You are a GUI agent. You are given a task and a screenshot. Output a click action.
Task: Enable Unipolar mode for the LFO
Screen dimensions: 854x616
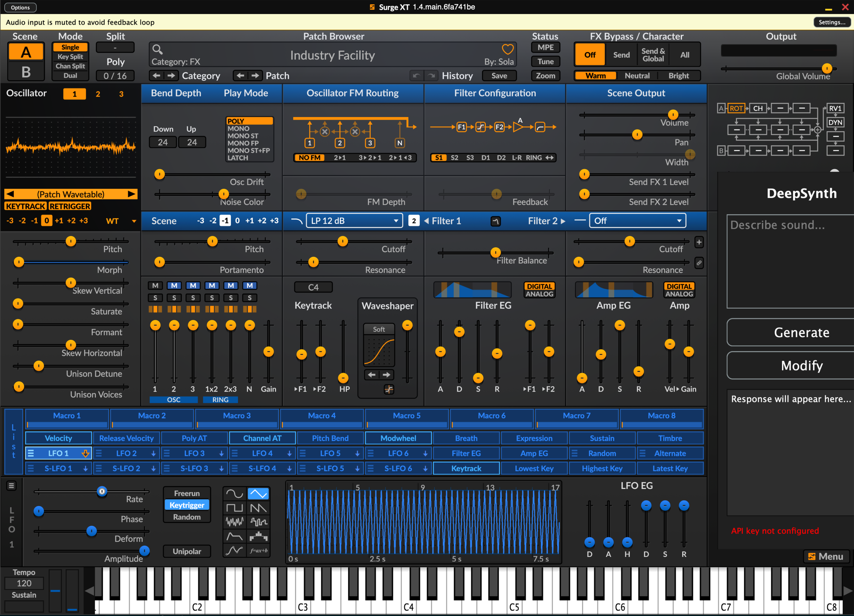click(187, 551)
